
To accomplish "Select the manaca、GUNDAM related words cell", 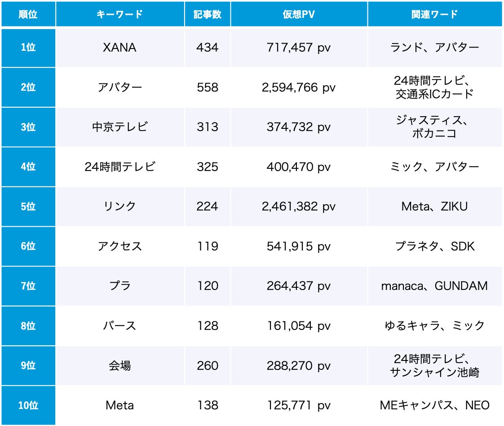I will coord(434,286).
